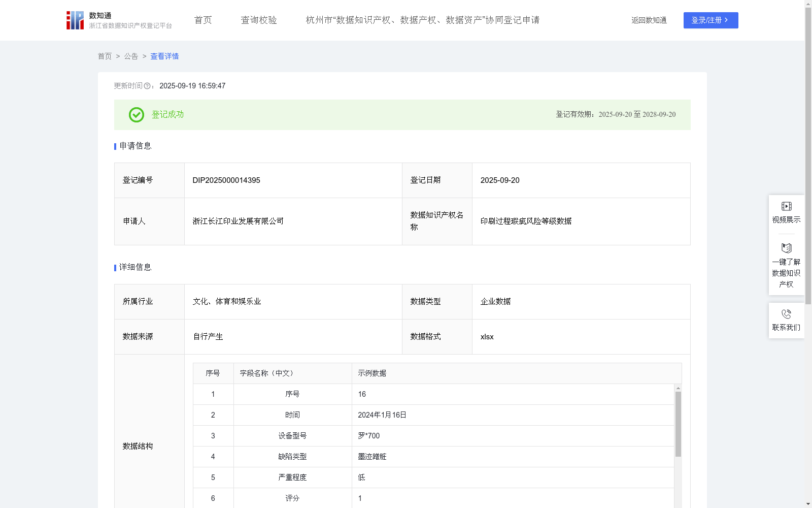Click example value 低 in severity row
812x508 pixels.
[361, 478]
